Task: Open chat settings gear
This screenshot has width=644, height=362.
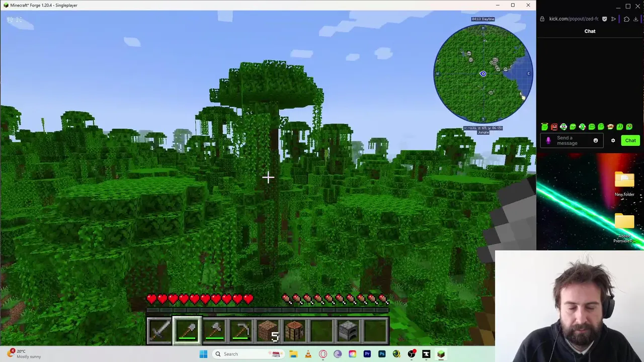Action: pos(613,141)
